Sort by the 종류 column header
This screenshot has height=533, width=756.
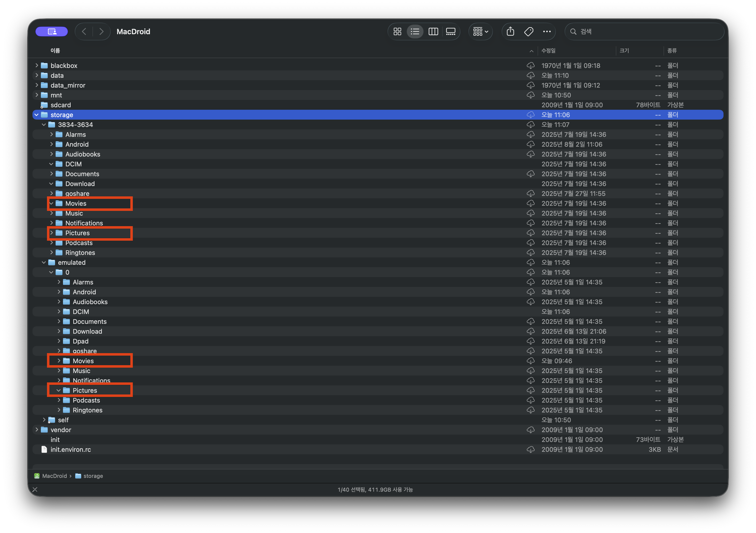[x=672, y=51]
